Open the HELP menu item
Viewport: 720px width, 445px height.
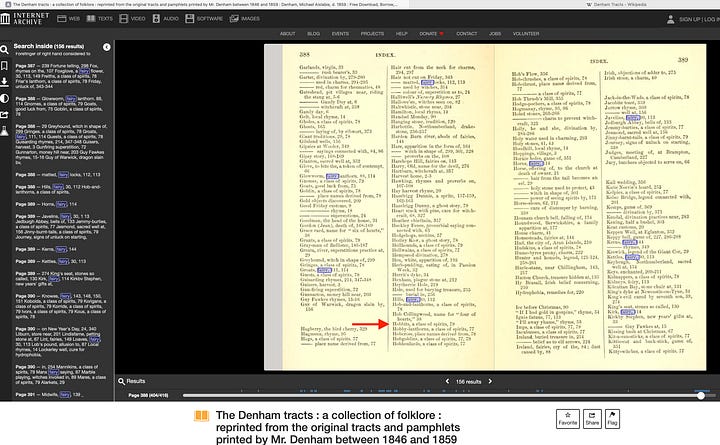point(402,34)
